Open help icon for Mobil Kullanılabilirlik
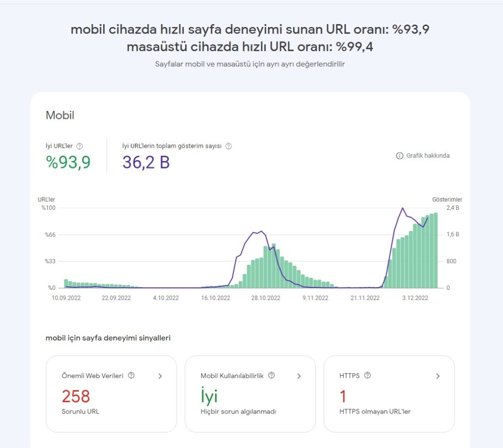The image size is (503, 448). tap(272, 375)
